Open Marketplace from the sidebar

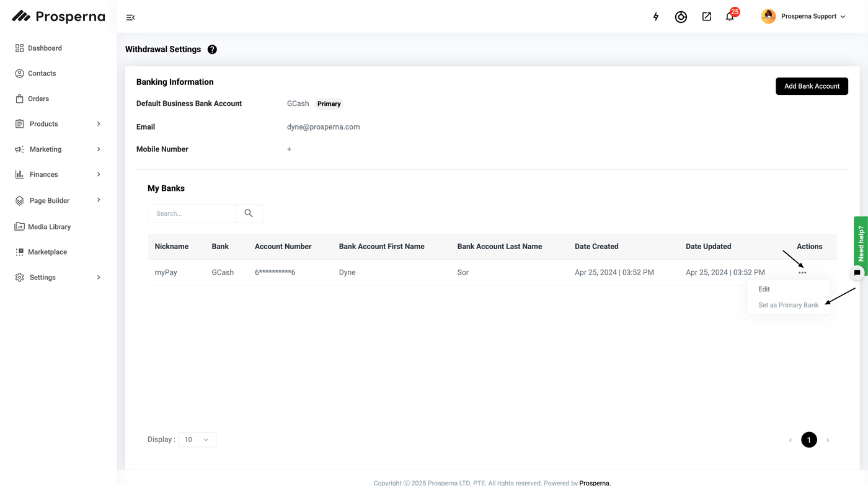(47, 252)
